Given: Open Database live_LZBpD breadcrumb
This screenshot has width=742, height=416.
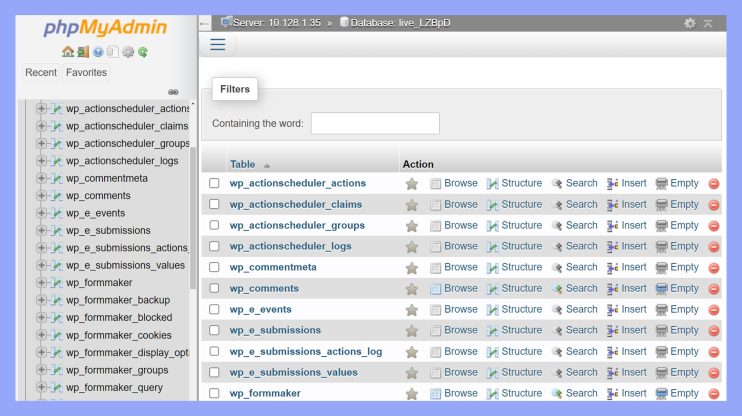Looking at the screenshot, I should tap(400, 23).
